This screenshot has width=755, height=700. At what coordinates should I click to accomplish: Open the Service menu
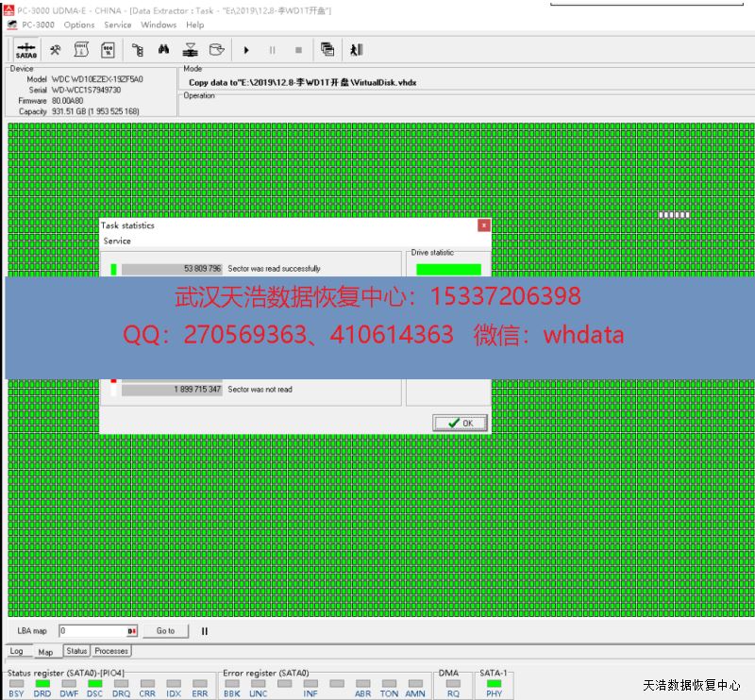118,25
